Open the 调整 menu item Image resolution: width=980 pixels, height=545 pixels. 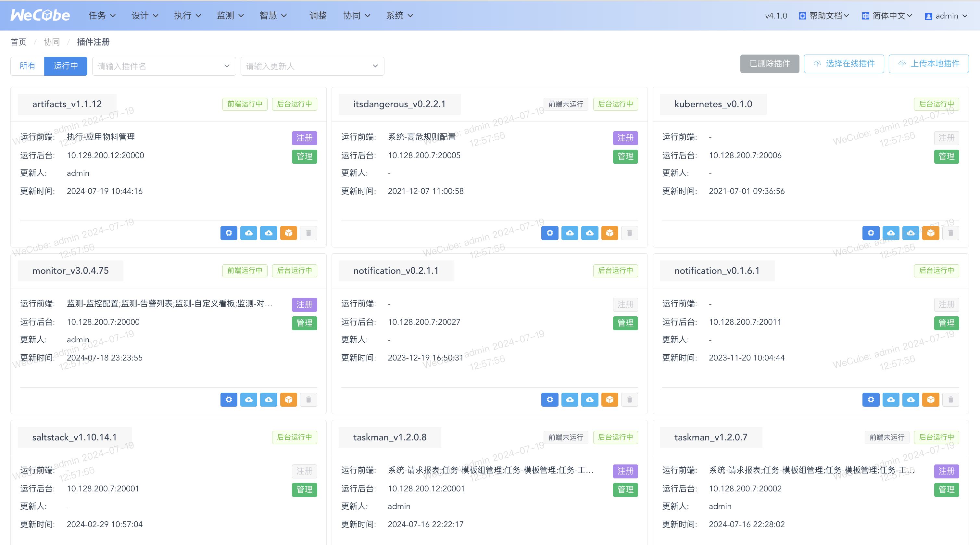point(318,16)
